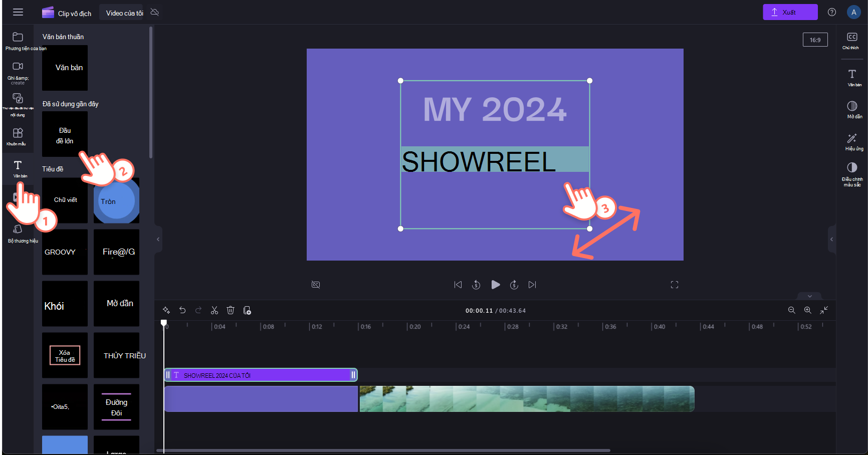Open the account avatar A
The image size is (868, 455).
pos(853,12)
